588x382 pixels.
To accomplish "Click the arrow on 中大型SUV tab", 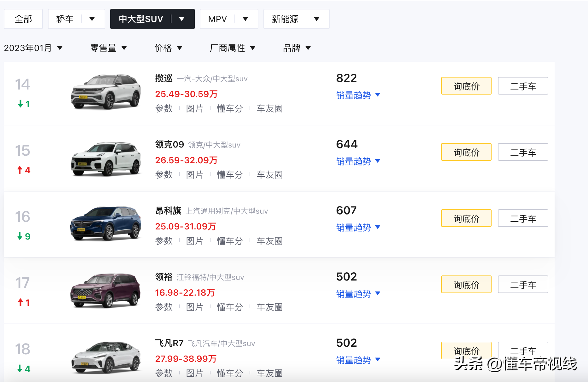I will pyautogui.click(x=182, y=19).
